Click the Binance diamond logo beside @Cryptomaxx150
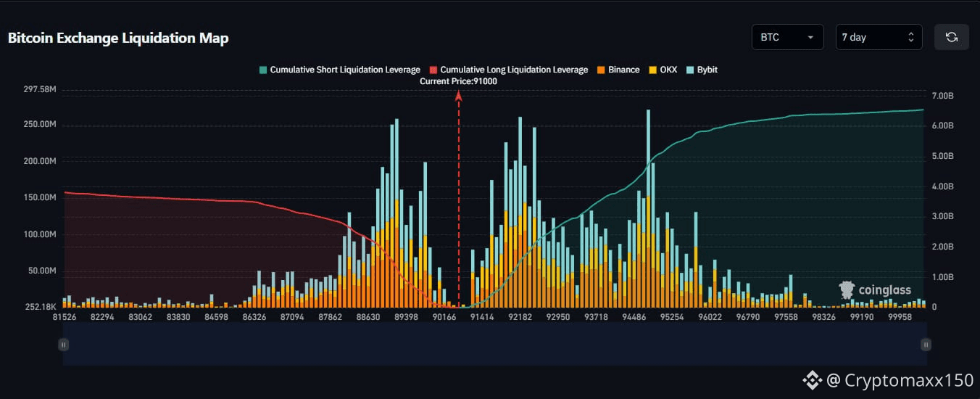Screen dimensions: 980x399 click(x=811, y=379)
